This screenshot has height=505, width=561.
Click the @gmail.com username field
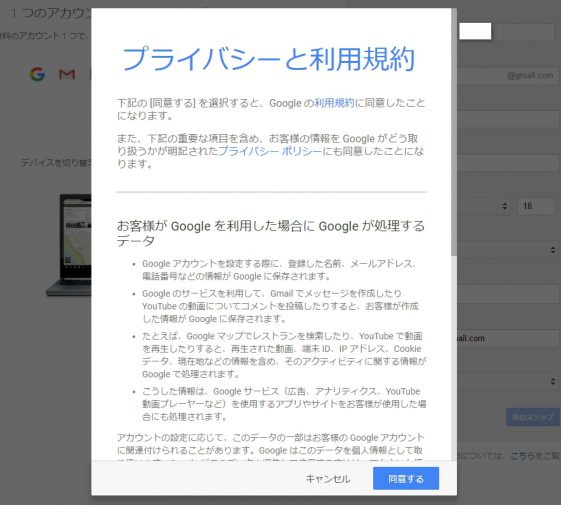coord(508,76)
